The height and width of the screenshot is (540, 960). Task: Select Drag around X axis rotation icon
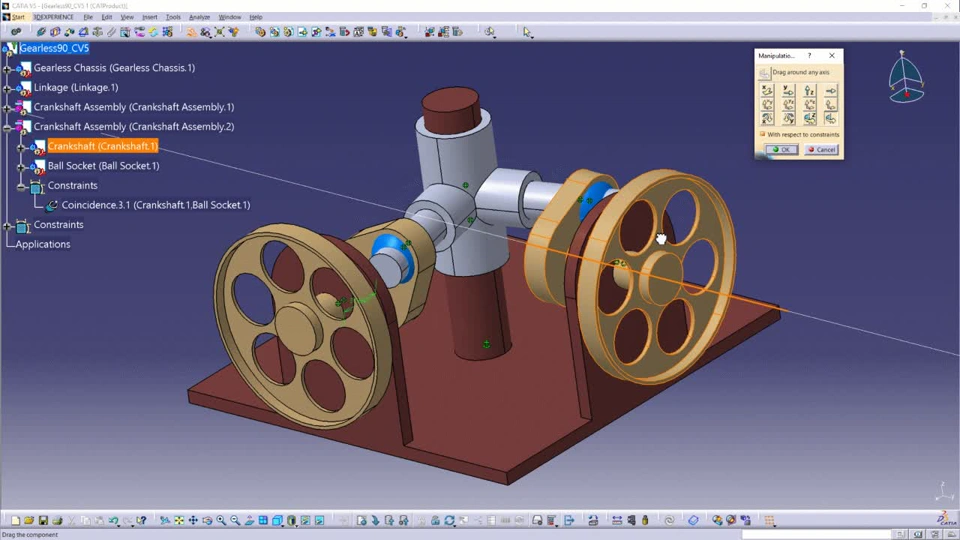tap(767, 119)
